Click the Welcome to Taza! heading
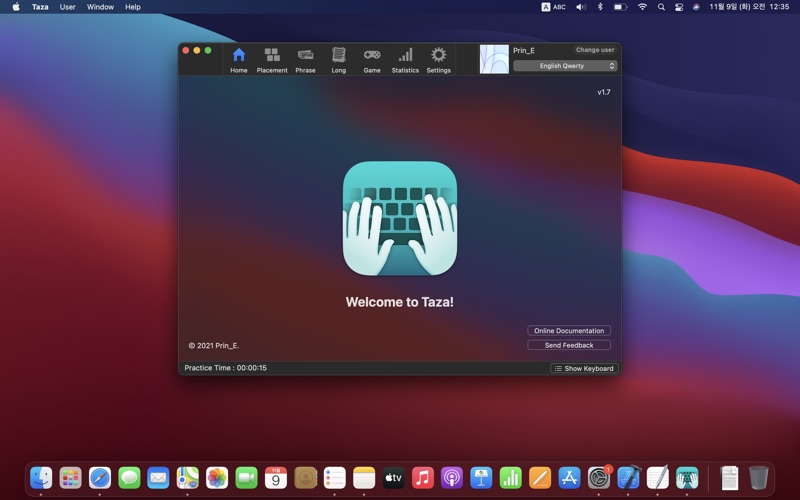 pyautogui.click(x=399, y=302)
